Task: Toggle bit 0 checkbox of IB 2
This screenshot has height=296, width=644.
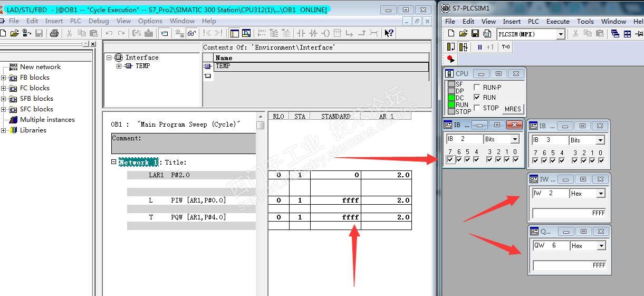Action: pyautogui.click(x=515, y=160)
